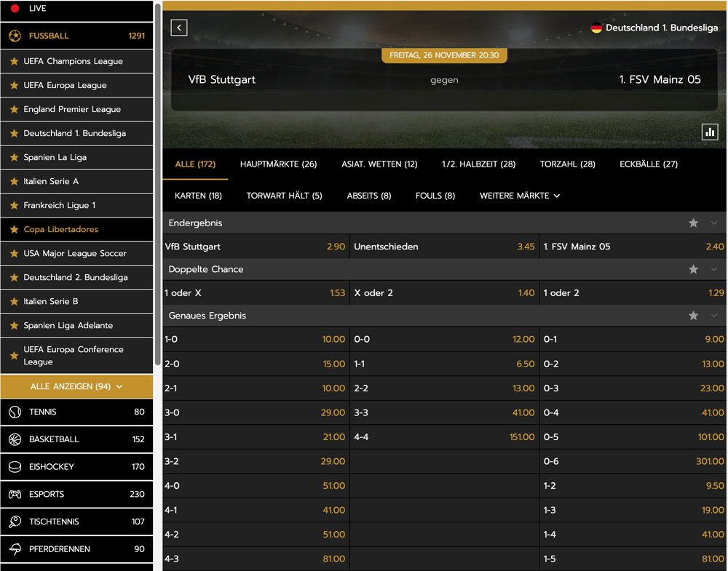Image resolution: width=728 pixels, height=571 pixels.
Task: Click the German flag icon
Action: point(596,28)
